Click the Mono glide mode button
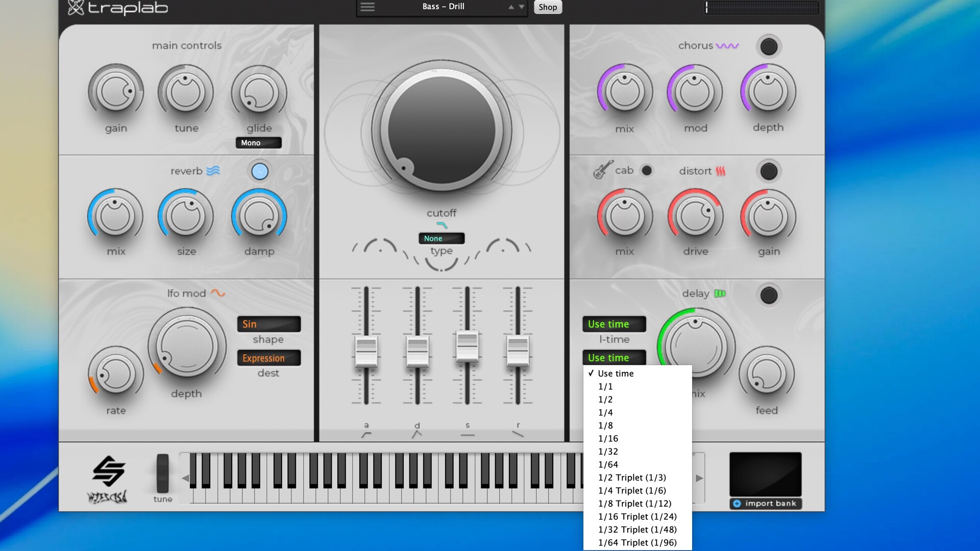The height and width of the screenshot is (551, 980). pyautogui.click(x=258, y=143)
